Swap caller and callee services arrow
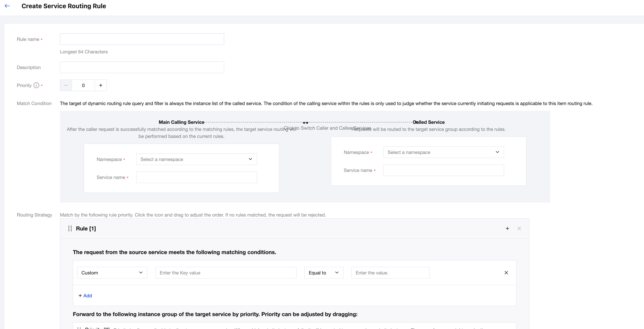This screenshot has height=329, width=644. pyautogui.click(x=306, y=122)
